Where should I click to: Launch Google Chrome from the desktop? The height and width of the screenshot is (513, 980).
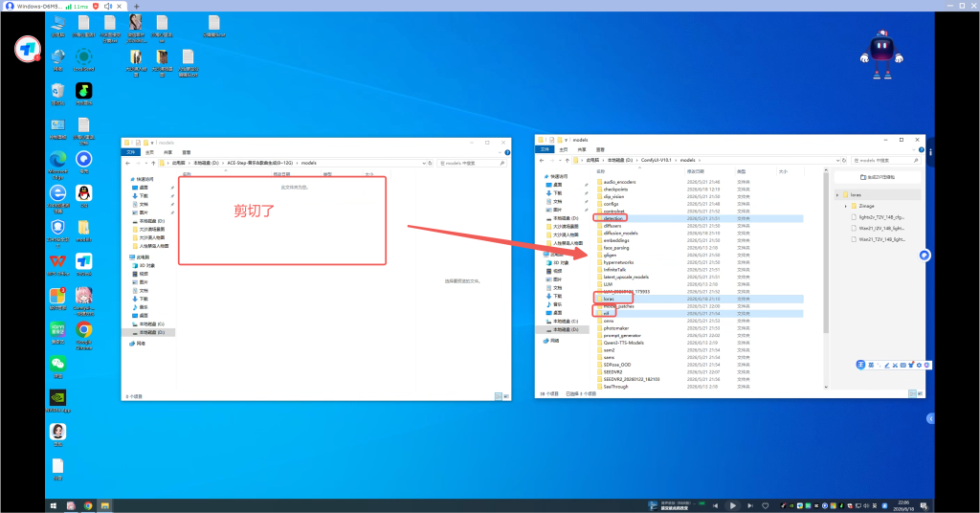pos(84,333)
